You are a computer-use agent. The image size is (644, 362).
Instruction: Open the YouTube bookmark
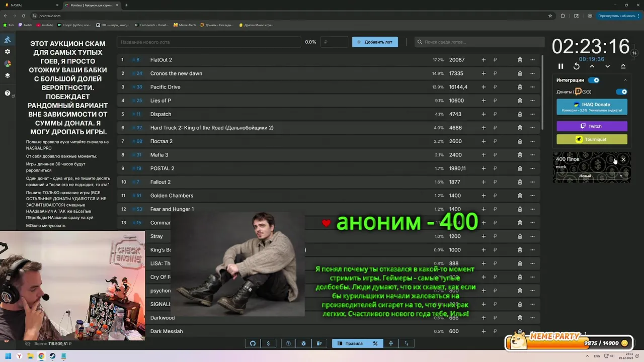[x=45, y=25]
